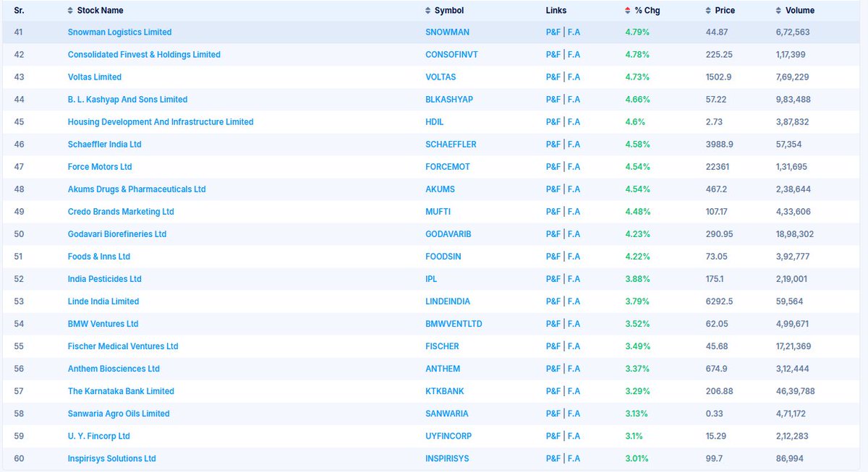This screenshot has height=472, width=868.
Task: Click the BMWVENTLTD symbol link
Action: click(454, 323)
